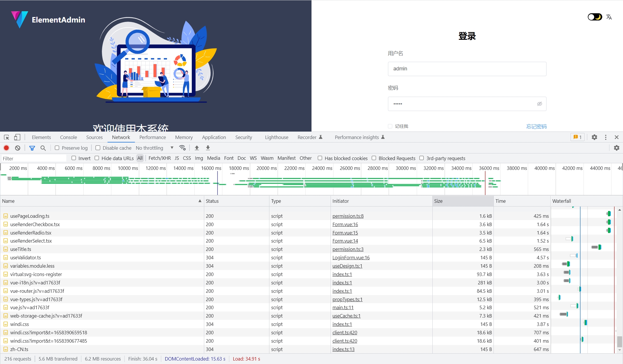Open the permission.ts:8 initiator link
Viewport: 623px width, 364px height.
click(x=348, y=216)
